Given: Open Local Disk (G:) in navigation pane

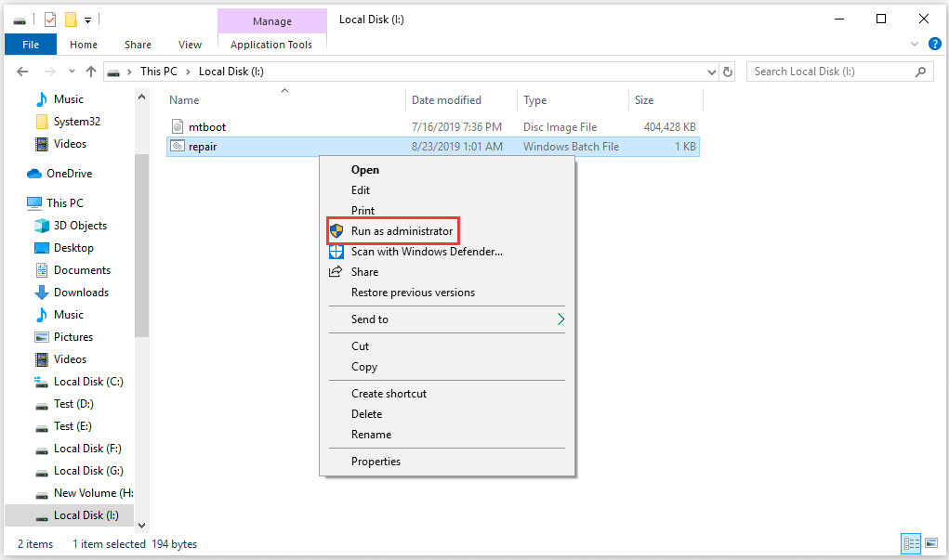Looking at the screenshot, I should [x=88, y=471].
